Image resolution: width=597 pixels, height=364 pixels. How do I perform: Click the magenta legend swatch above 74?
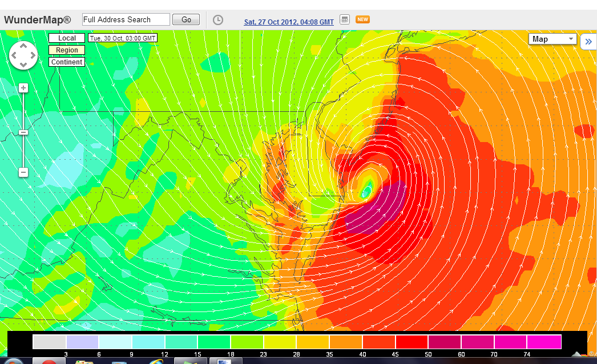pos(544,342)
